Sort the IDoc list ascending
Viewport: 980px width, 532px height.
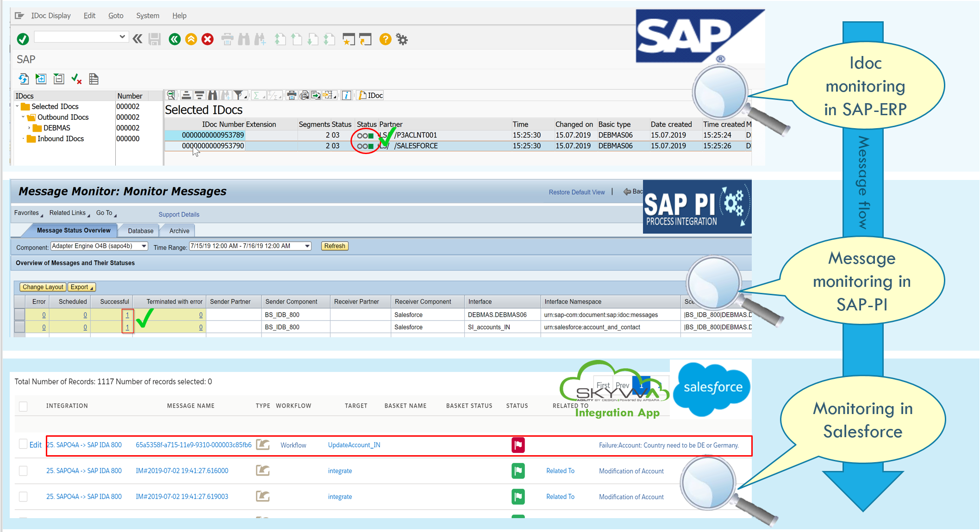click(x=186, y=96)
